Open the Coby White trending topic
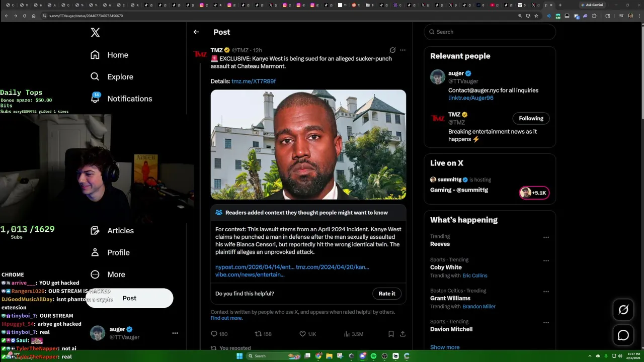 [x=446, y=267]
